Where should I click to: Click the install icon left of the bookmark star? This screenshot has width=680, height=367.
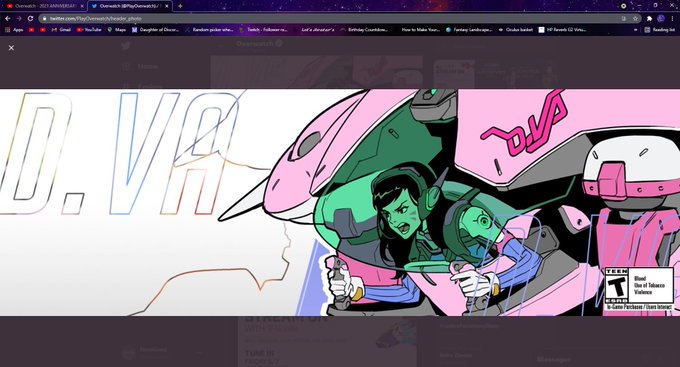(624, 19)
